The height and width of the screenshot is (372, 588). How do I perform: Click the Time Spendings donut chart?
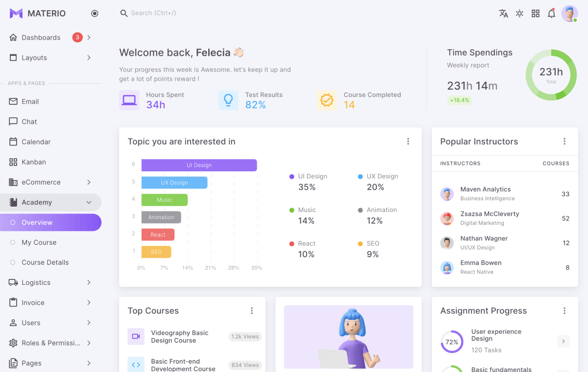coord(551,75)
